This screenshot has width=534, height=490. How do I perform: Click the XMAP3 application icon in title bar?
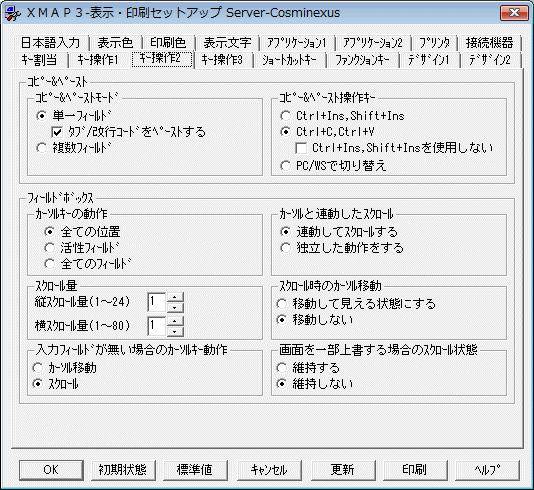click(x=13, y=13)
